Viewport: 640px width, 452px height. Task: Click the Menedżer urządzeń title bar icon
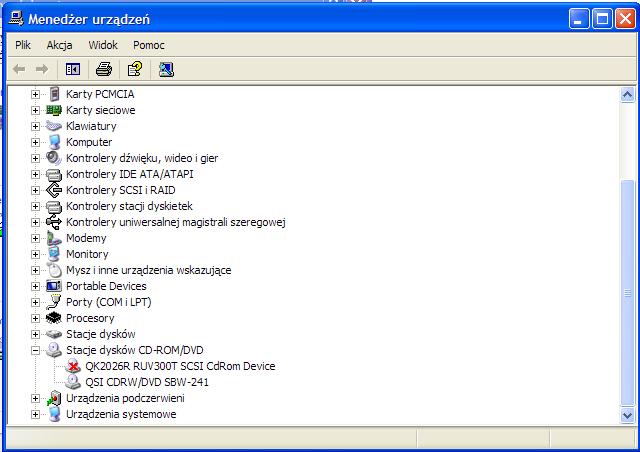(x=16, y=18)
